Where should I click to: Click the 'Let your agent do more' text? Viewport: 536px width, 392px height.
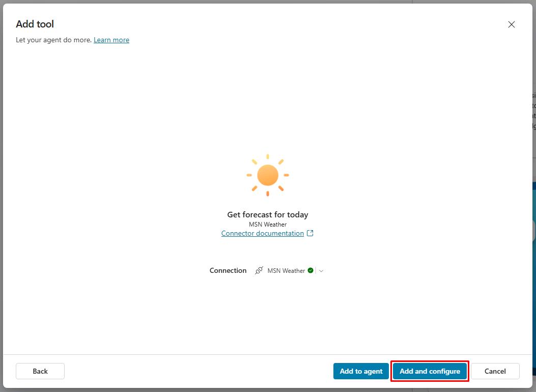(x=54, y=40)
